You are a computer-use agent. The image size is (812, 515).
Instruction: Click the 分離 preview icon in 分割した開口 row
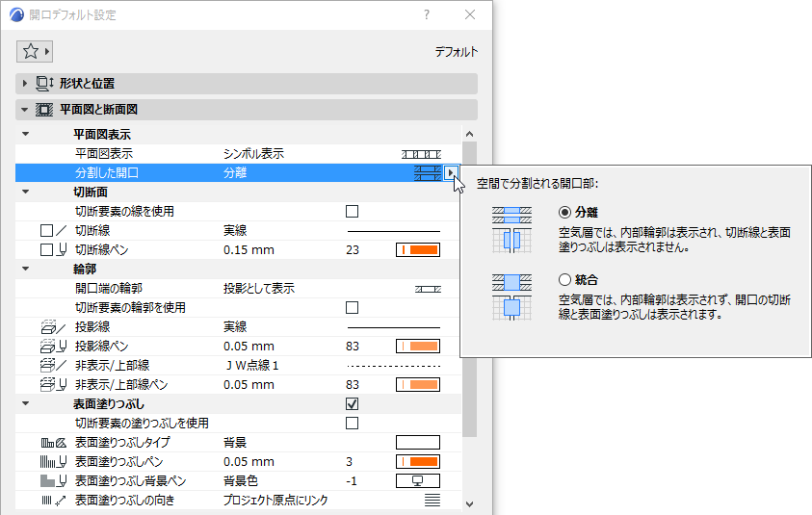(x=428, y=173)
